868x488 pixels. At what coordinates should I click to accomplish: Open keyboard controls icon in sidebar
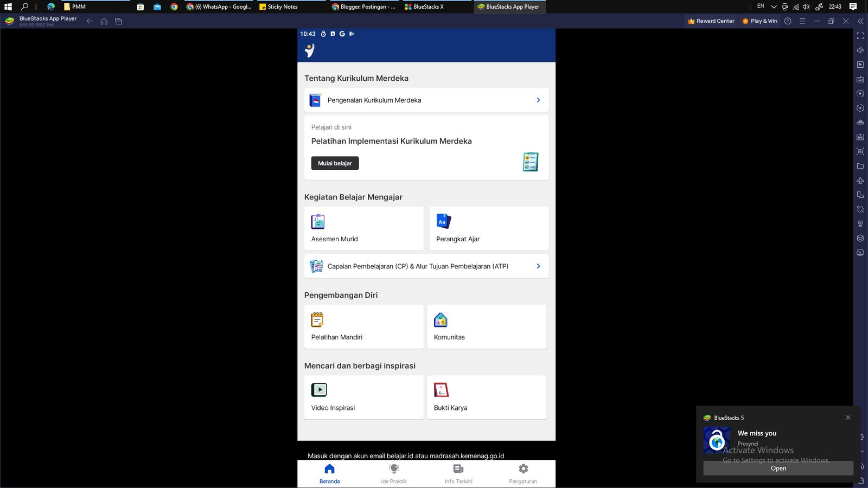(860, 79)
